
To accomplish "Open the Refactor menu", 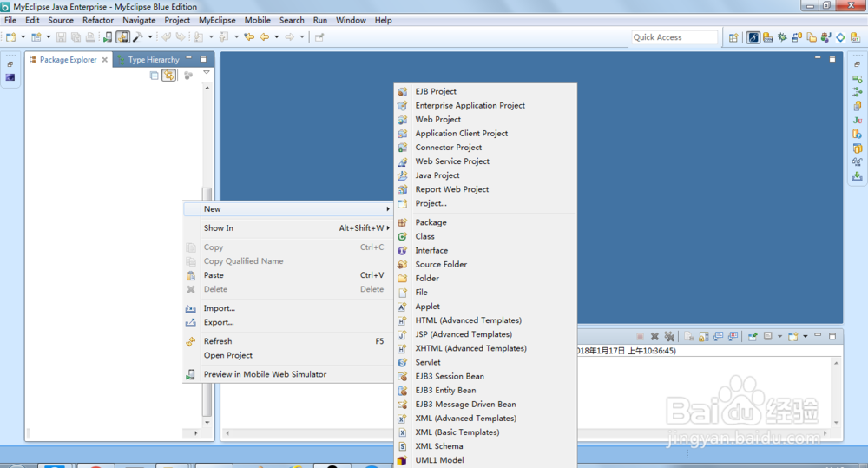I will (98, 20).
